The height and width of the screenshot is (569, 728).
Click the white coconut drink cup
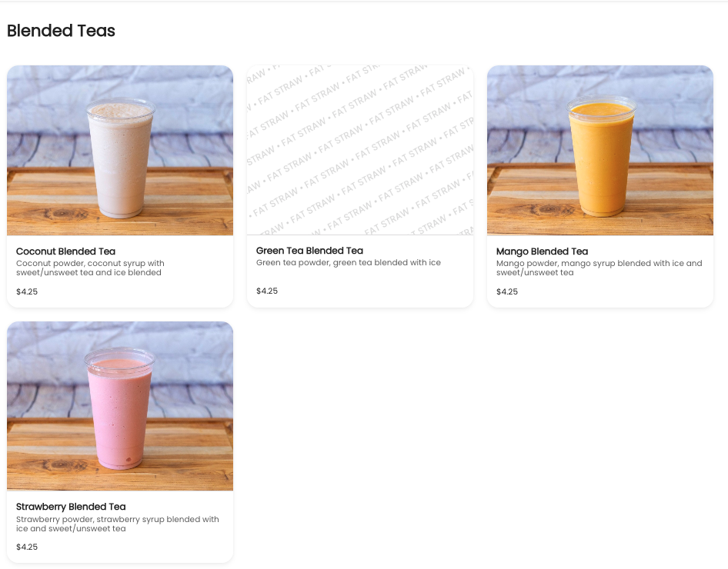120,158
